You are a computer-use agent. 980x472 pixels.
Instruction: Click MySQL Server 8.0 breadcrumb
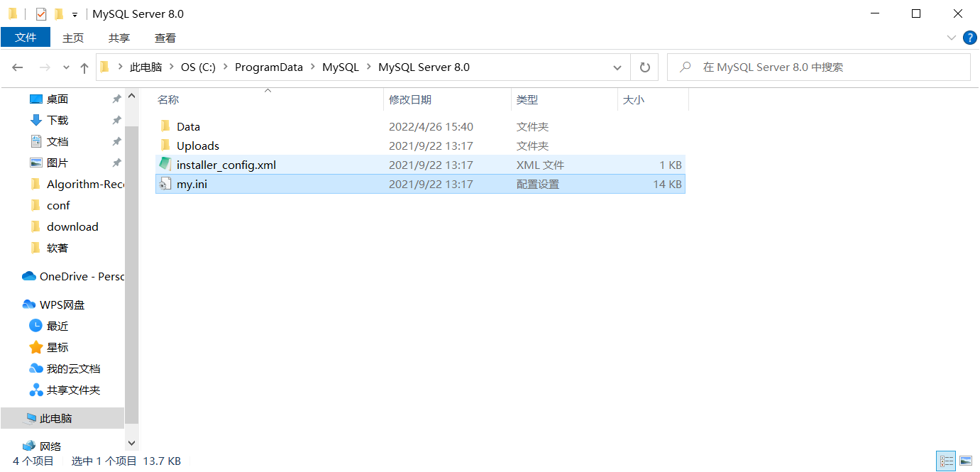click(x=424, y=67)
